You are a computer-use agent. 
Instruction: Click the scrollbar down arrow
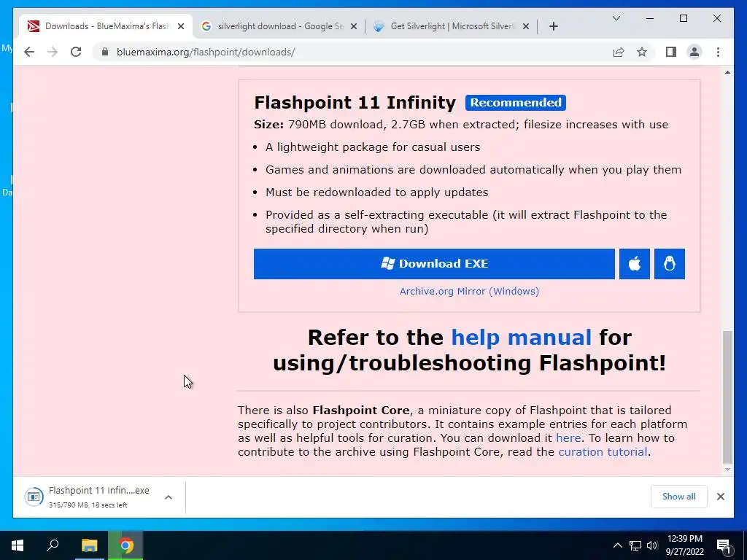click(727, 470)
